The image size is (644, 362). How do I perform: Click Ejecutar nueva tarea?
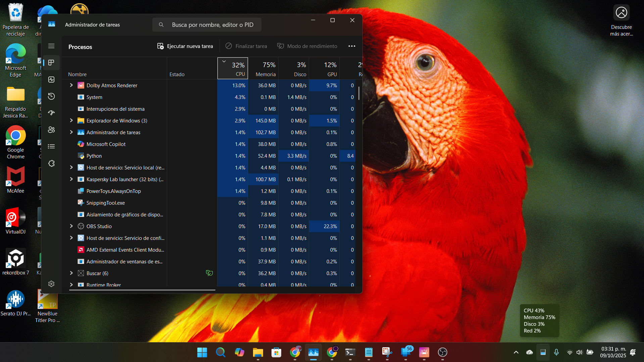click(185, 46)
